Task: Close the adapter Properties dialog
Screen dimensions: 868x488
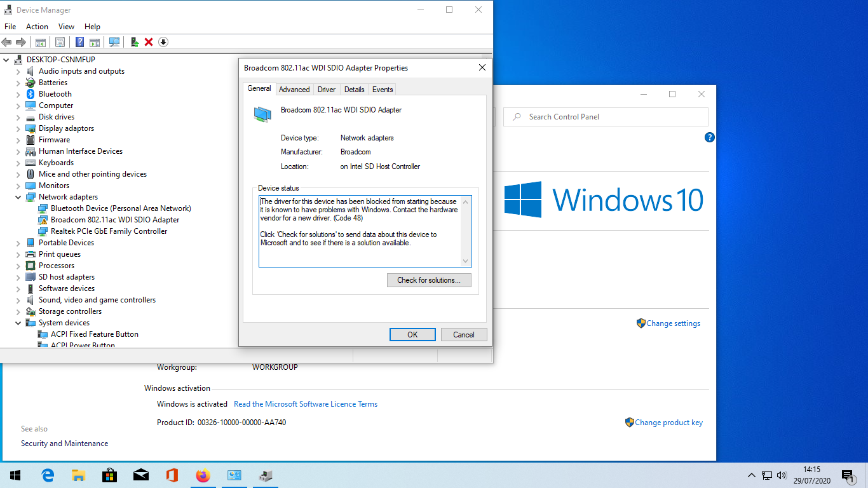Action: (482, 68)
